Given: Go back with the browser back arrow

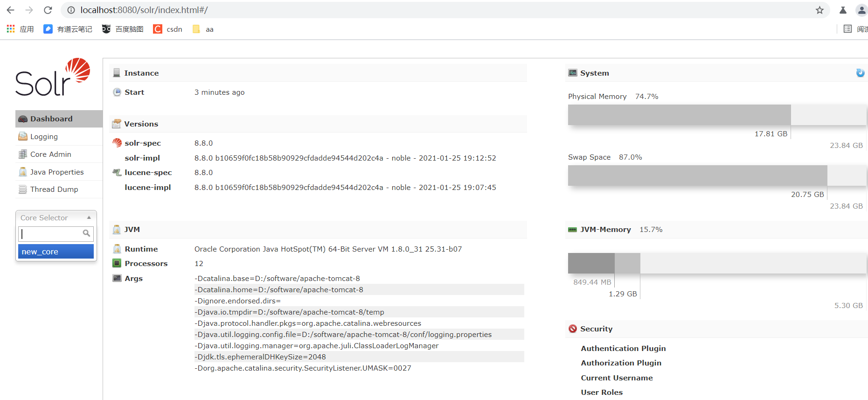Looking at the screenshot, I should [10, 10].
